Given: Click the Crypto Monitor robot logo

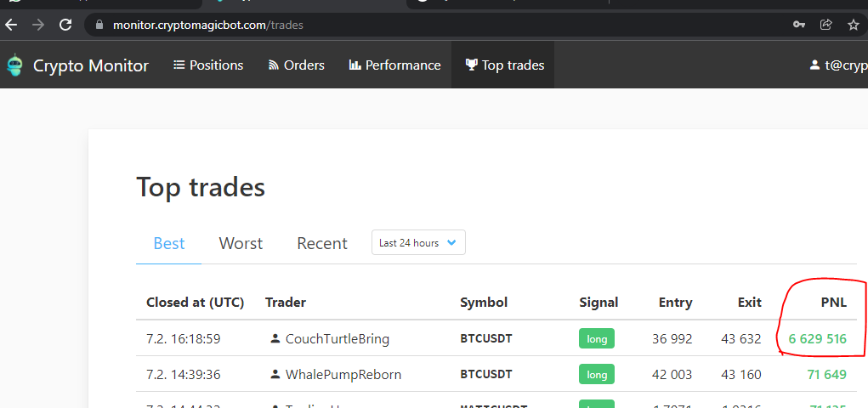Looking at the screenshot, I should tap(15, 65).
